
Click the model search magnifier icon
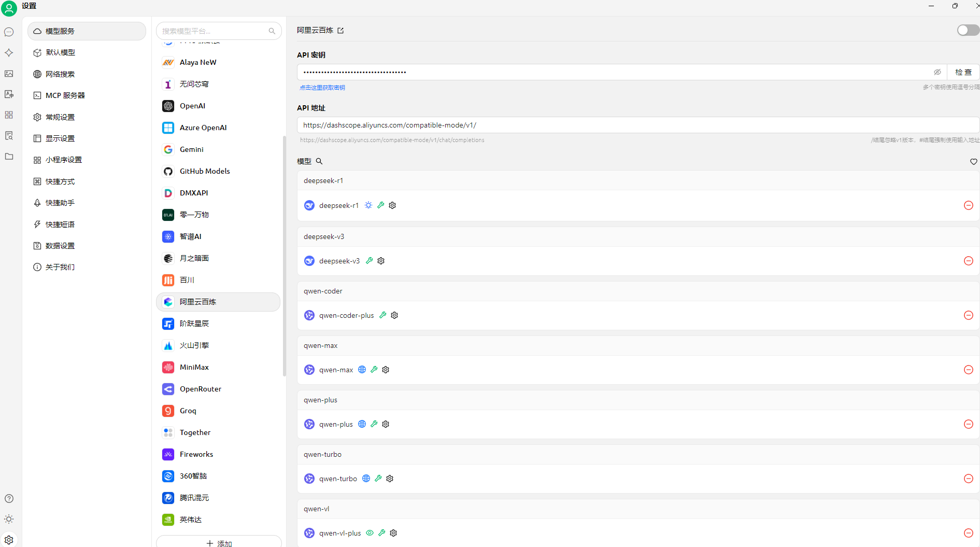click(319, 161)
